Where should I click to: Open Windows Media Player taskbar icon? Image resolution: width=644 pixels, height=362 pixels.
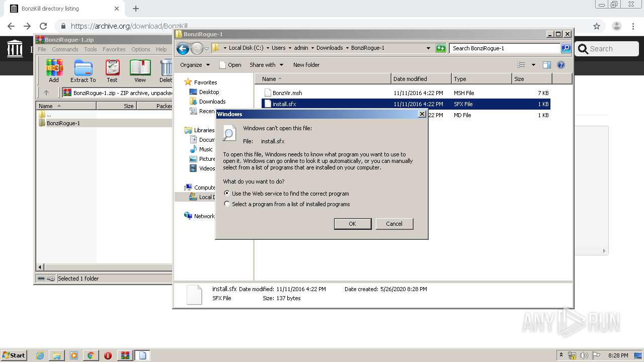[x=74, y=355]
